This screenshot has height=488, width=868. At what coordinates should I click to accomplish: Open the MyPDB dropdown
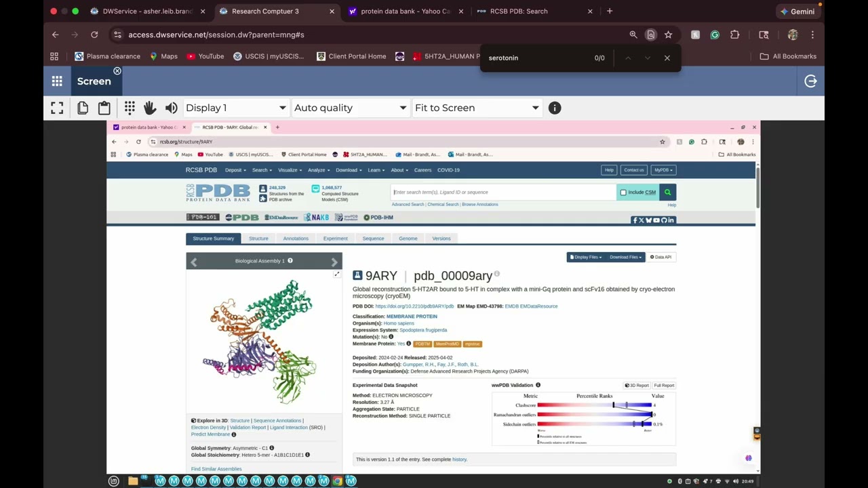click(663, 170)
